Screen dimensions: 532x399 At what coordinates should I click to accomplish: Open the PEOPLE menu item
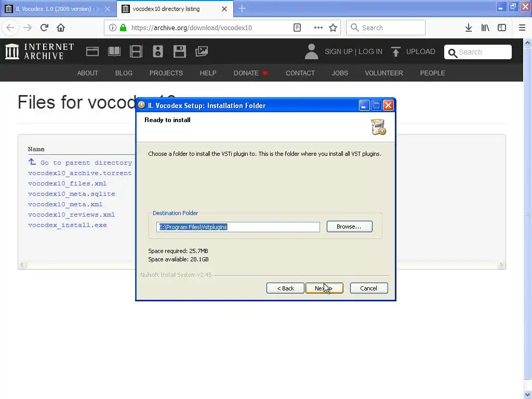[x=433, y=73]
